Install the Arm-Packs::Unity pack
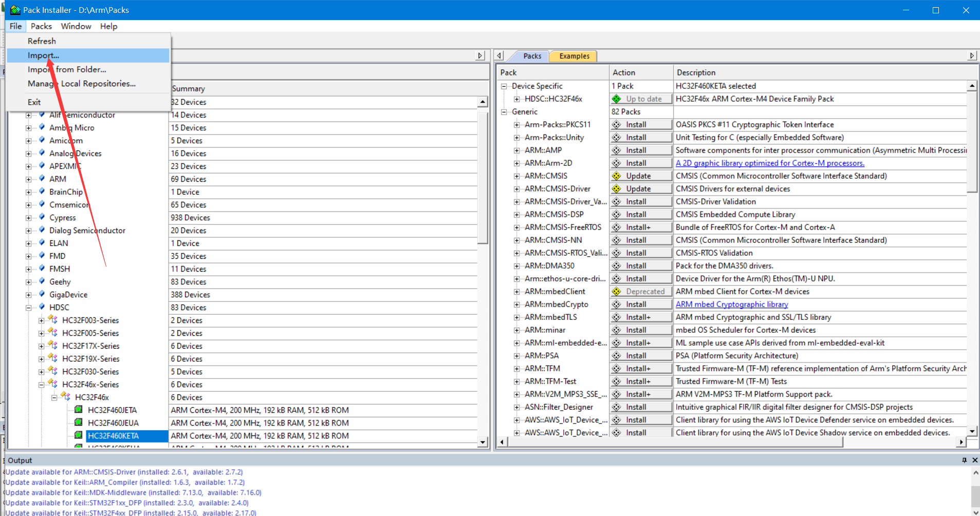The height and width of the screenshot is (516, 980). click(x=641, y=138)
